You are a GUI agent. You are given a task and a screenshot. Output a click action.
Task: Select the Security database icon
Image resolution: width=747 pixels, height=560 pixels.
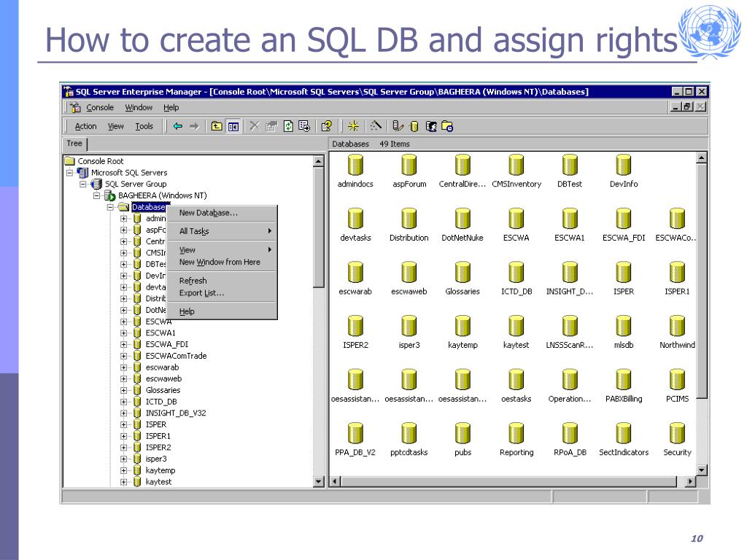tap(677, 433)
